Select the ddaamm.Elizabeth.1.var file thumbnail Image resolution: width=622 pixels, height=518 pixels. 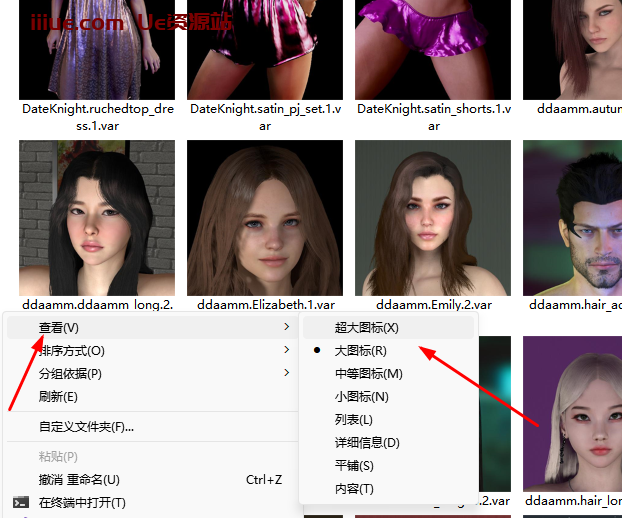pyautogui.click(x=265, y=217)
